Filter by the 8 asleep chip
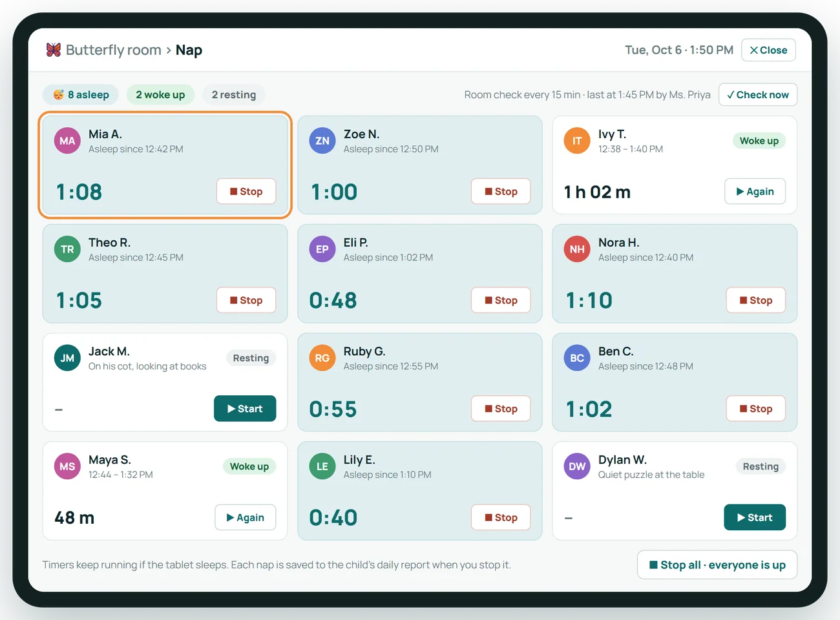 coord(81,95)
